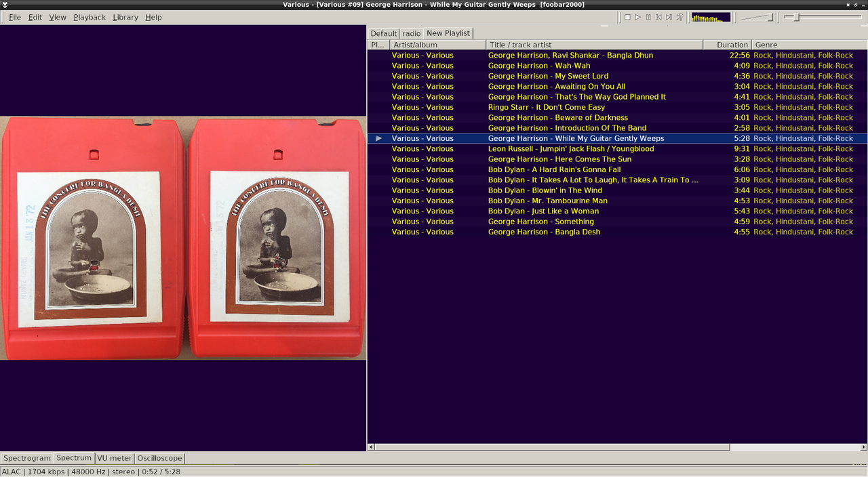Switch to the Default playlist tab
The height and width of the screenshot is (477, 868).
[x=383, y=33]
